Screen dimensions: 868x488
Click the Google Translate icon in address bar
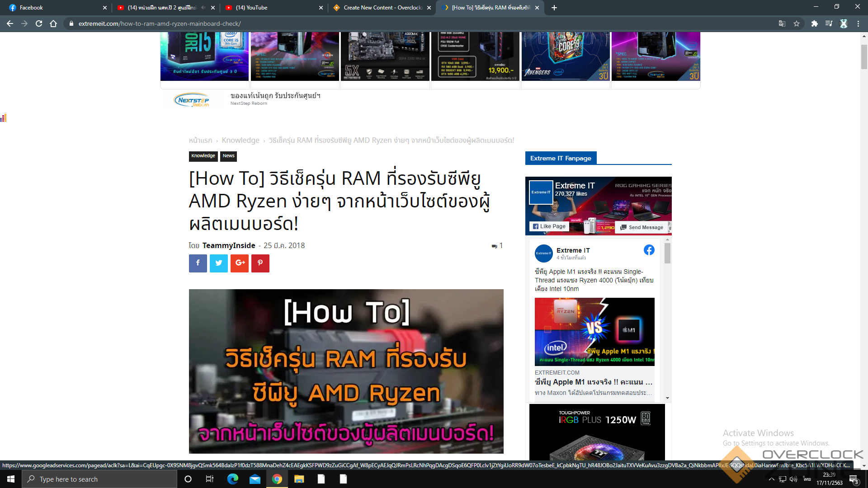(782, 23)
